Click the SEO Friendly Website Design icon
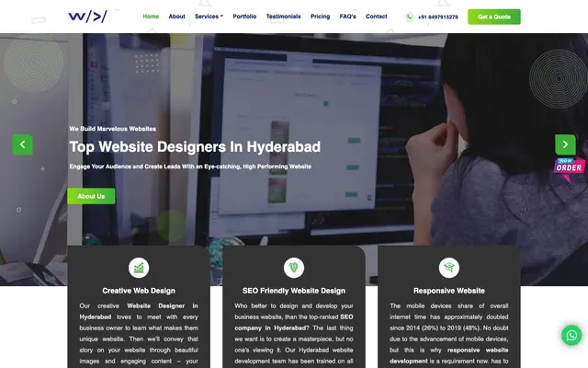Screen dimensions: 588x368 point(294,268)
